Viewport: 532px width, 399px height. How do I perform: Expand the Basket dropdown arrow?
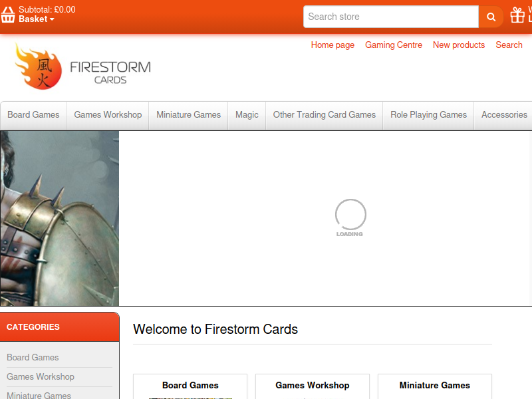click(52, 19)
